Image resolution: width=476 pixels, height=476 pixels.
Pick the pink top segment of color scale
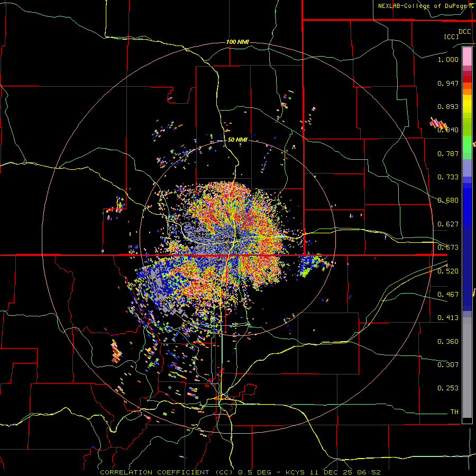(467, 57)
